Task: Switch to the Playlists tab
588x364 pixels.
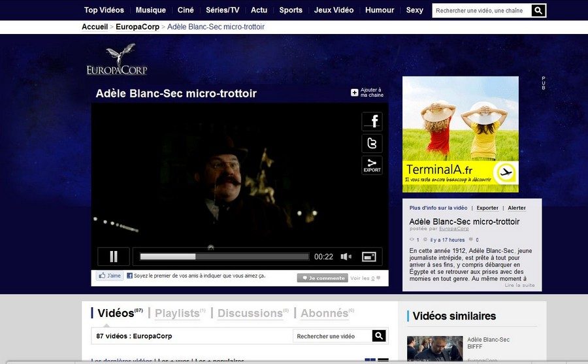Action: click(177, 314)
